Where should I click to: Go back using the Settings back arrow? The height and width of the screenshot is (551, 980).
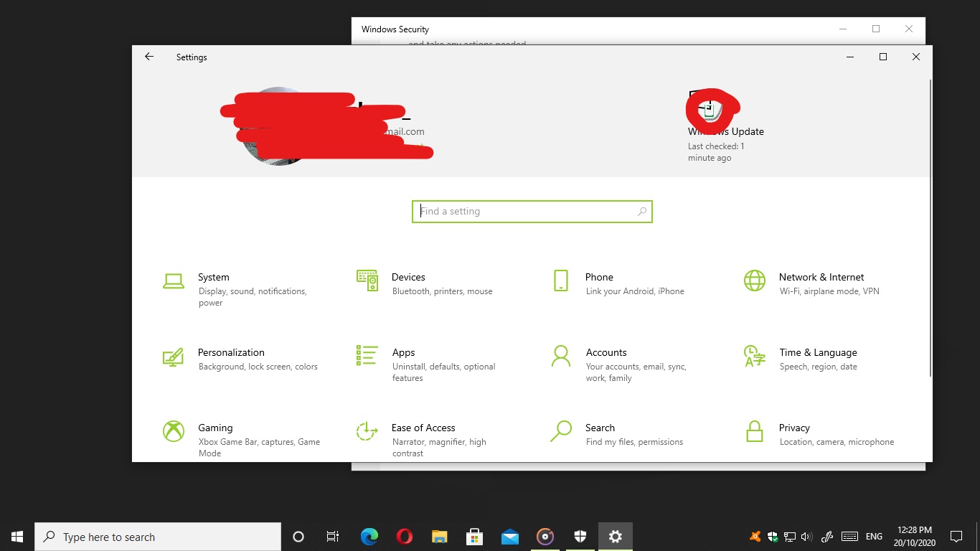(149, 57)
